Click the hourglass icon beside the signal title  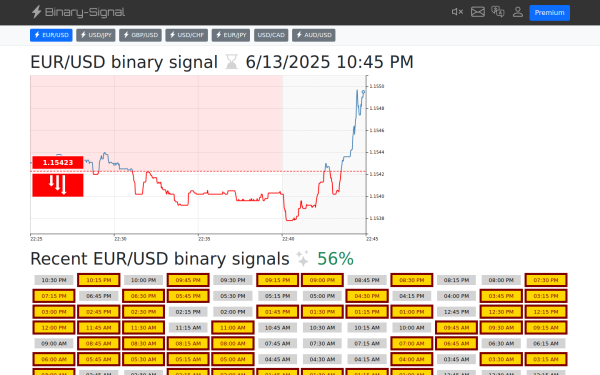coord(232,62)
